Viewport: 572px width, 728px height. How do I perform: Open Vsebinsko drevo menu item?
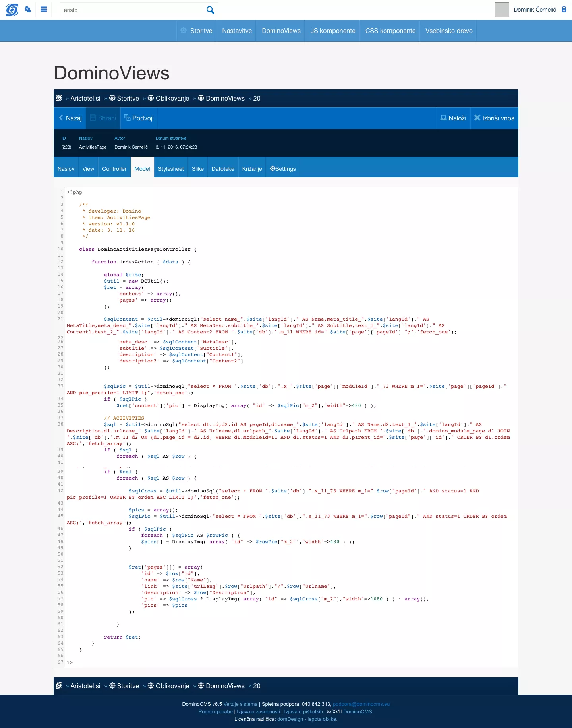pos(449,31)
